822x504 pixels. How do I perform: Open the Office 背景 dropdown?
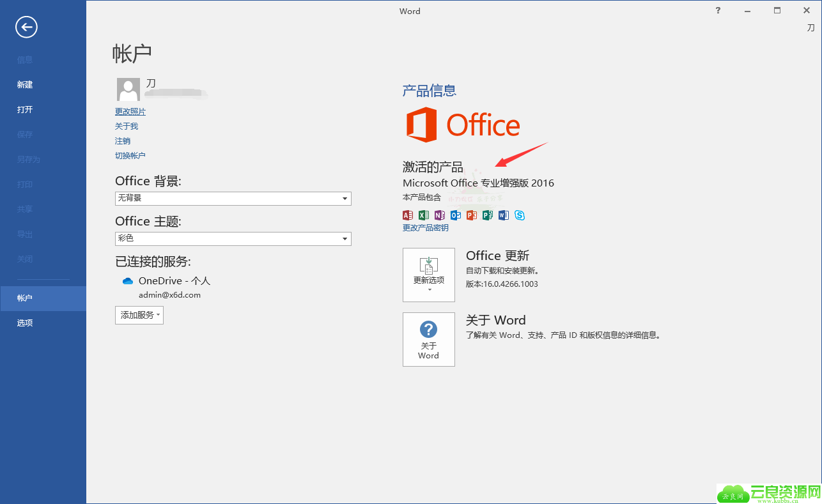pos(233,199)
